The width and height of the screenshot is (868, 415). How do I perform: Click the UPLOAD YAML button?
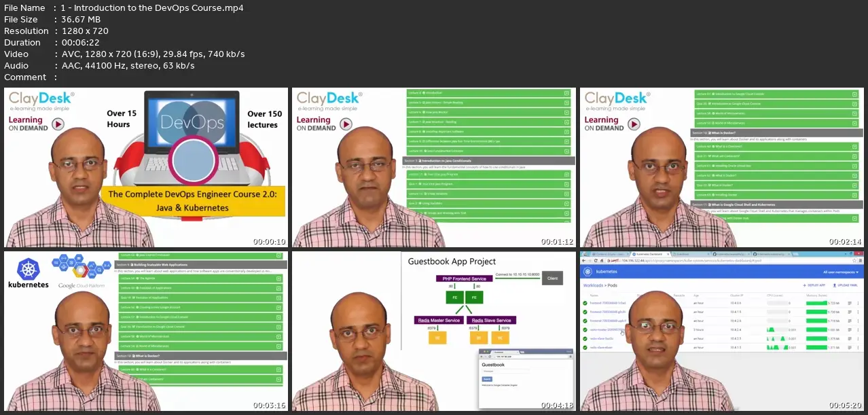pyautogui.click(x=844, y=285)
